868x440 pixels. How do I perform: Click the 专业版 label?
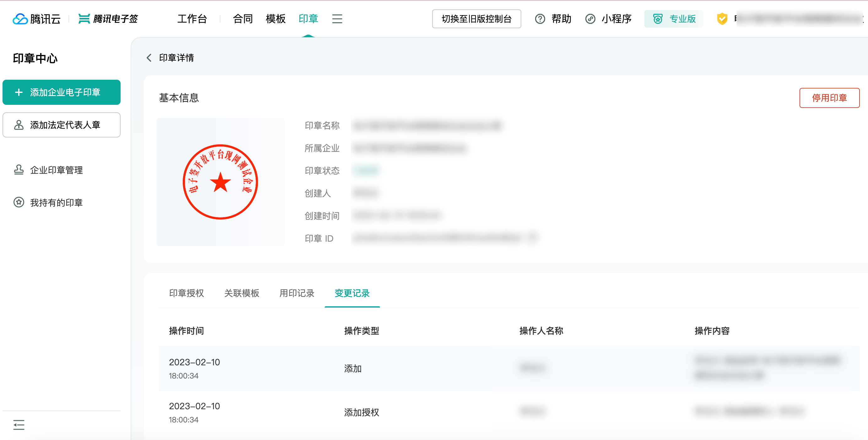tap(682, 19)
